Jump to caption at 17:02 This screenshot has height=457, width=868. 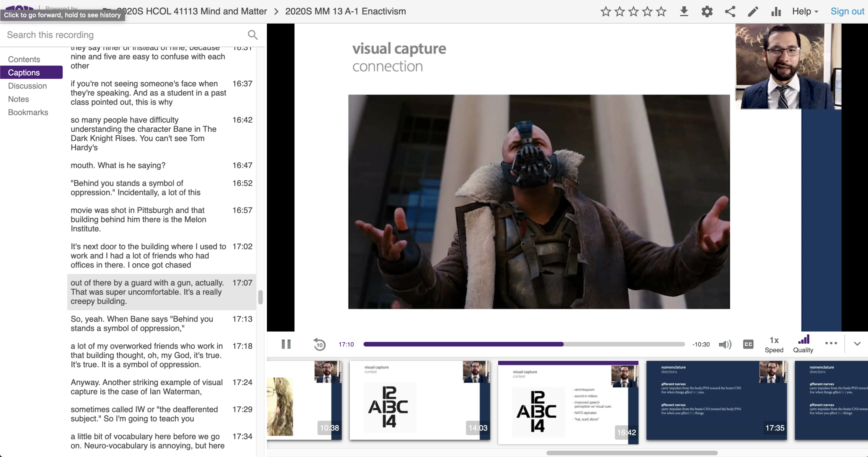click(161, 255)
